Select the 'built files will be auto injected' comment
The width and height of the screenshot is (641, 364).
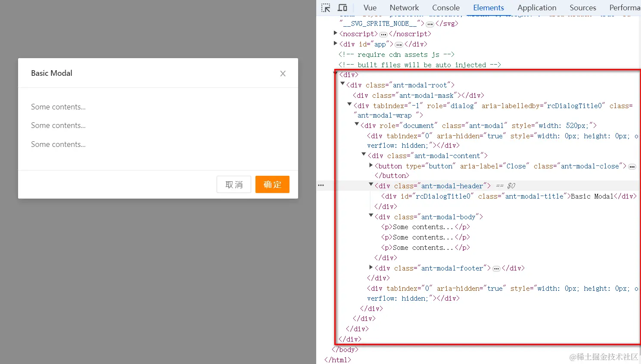[x=420, y=65]
